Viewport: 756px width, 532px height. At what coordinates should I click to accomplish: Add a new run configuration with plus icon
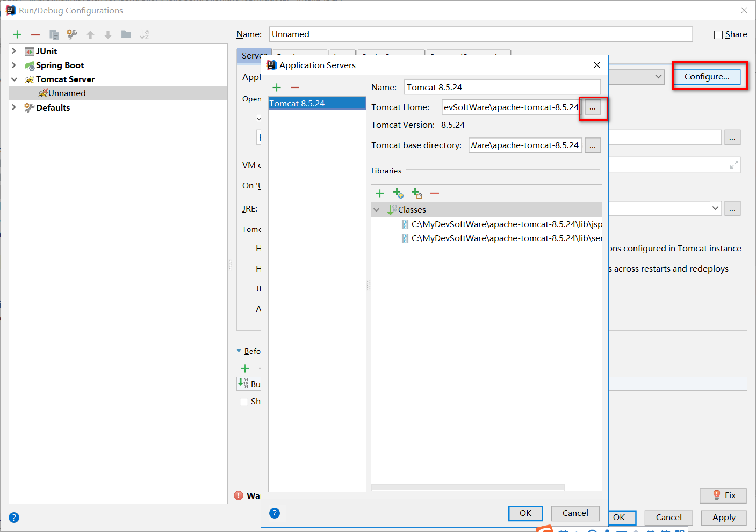[x=17, y=35]
